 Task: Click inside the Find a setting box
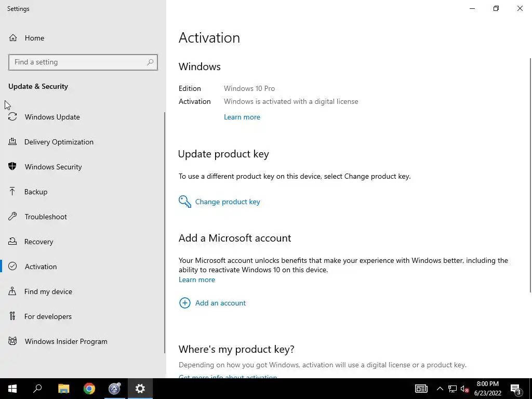pos(83,62)
